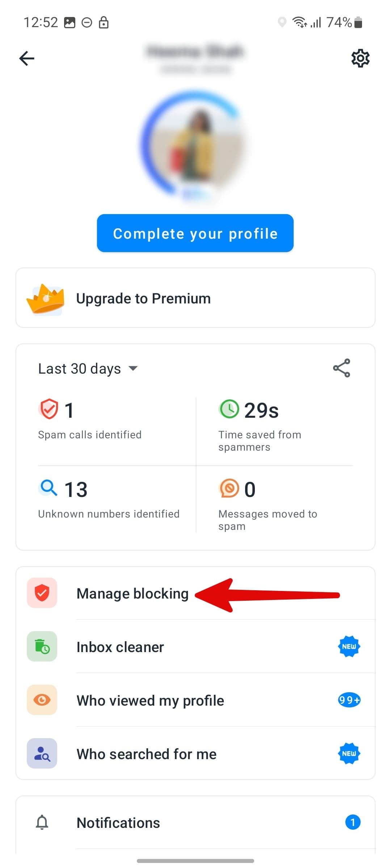Tap the orange eye profile views icon
Screen dimensions: 391x868
click(42, 700)
